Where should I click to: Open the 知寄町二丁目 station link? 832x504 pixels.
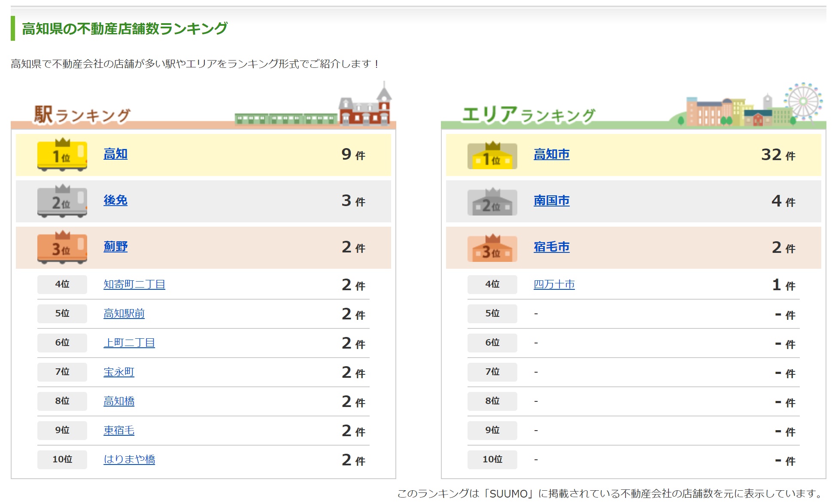[134, 284]
